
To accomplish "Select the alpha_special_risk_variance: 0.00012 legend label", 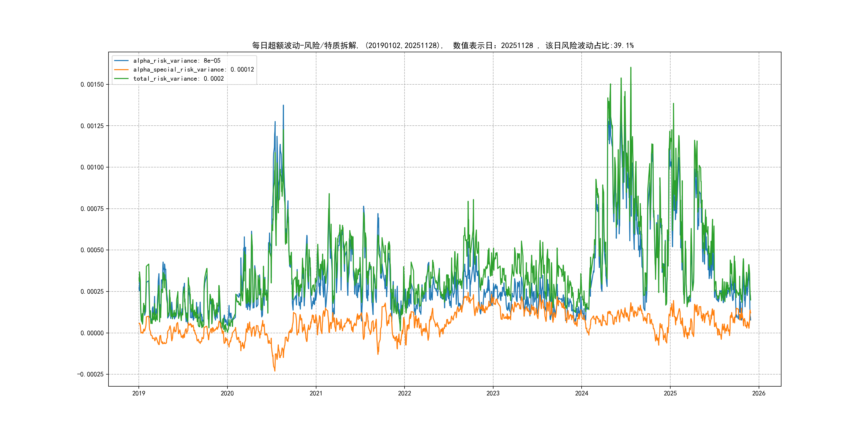I will 193,70.
